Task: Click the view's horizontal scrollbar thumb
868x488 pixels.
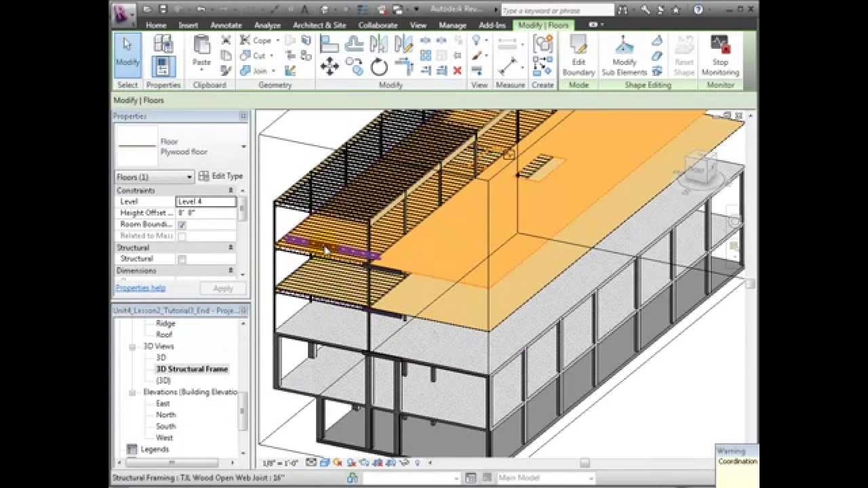Action: pos(585,463)
